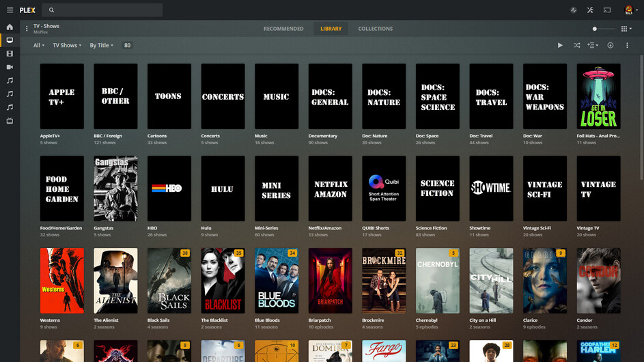Click the Briarpatch title link

coord(320,320)
